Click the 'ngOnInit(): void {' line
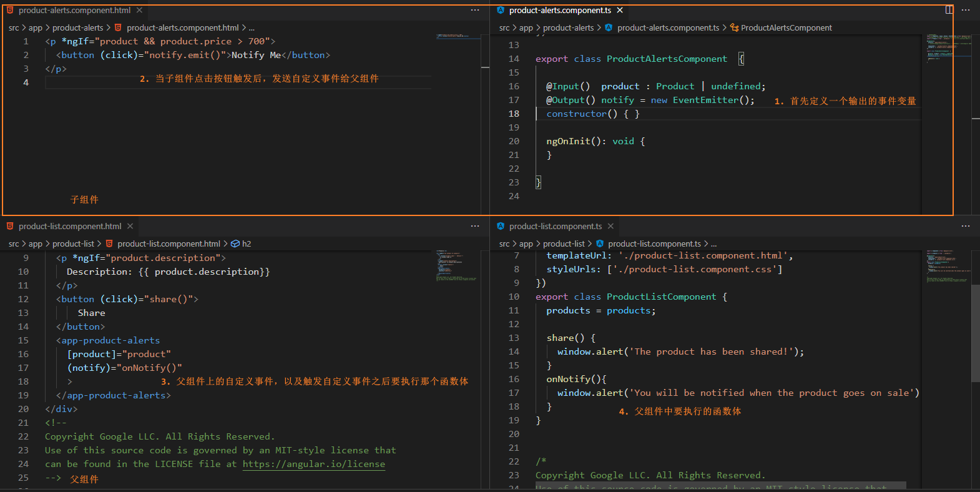The image size is (980, 492). tap(595, 141)
